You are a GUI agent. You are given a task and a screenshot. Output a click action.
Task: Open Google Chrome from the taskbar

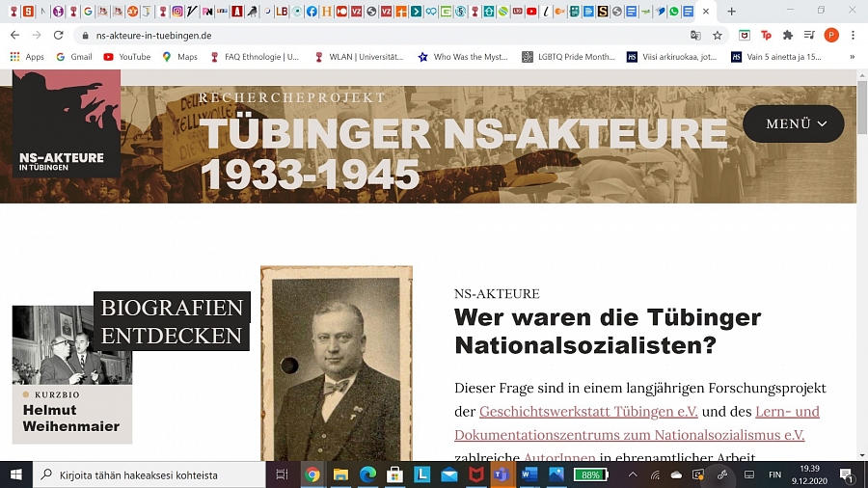point(312,474)
